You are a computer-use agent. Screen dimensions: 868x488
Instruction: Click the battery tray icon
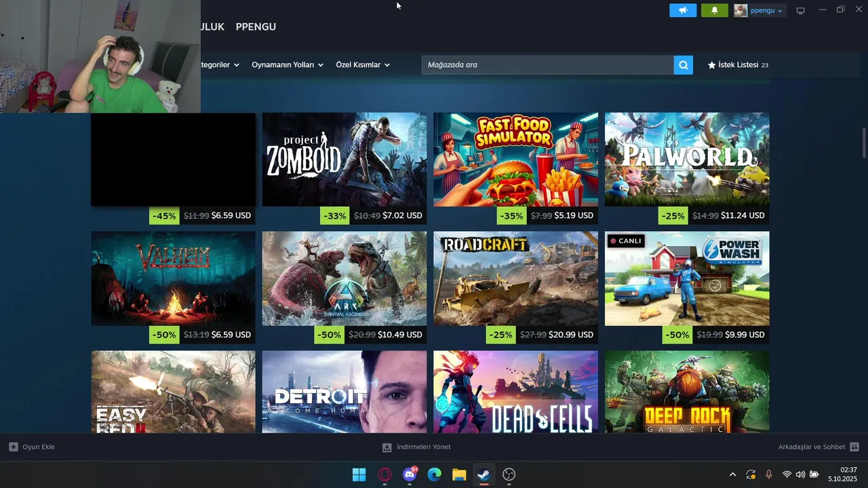tap(814, 474)
